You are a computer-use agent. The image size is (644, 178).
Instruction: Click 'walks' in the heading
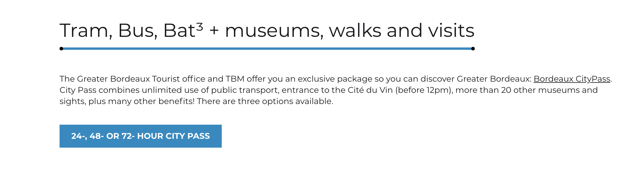pyautogui.click(x=355, y=31)
